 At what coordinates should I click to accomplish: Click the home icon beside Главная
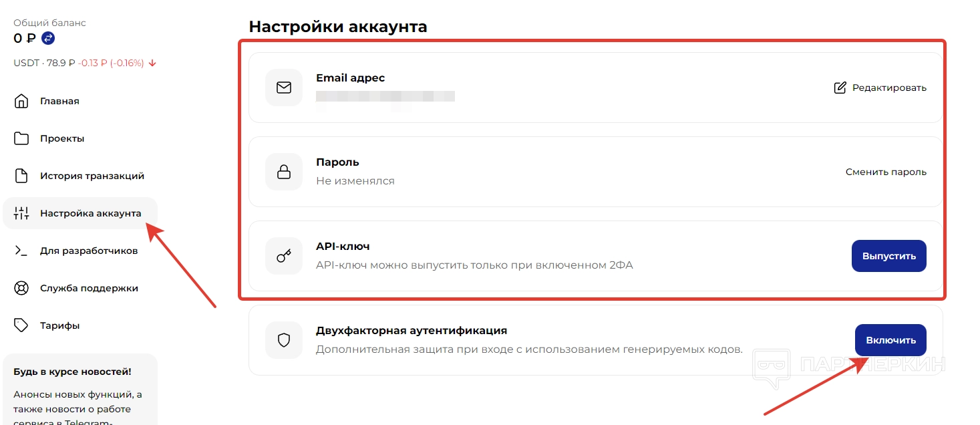click(21, 101)
